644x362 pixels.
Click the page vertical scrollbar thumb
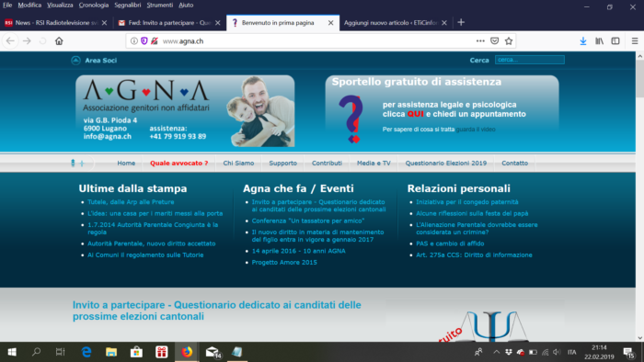(x=639, y=79)
